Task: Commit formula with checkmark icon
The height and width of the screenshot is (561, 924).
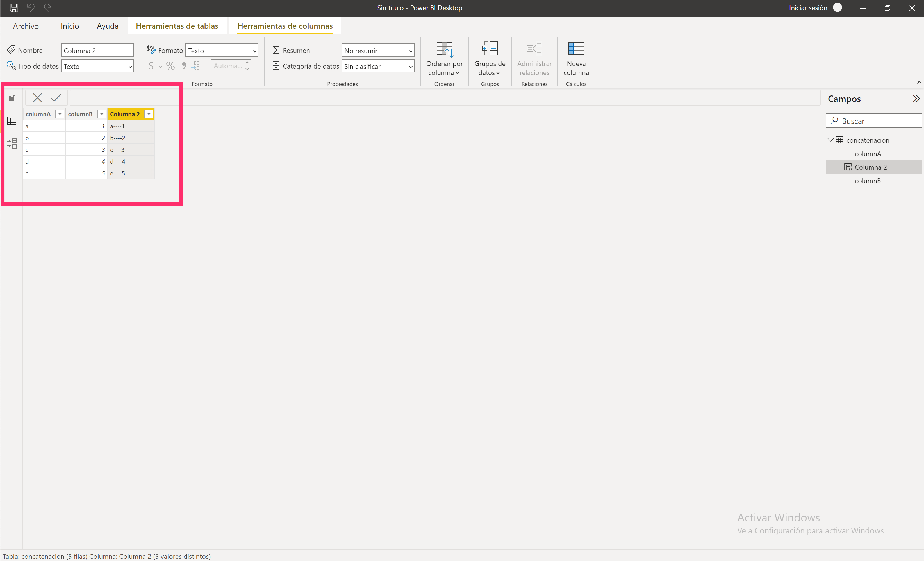Action: click(x=56, y=98)
